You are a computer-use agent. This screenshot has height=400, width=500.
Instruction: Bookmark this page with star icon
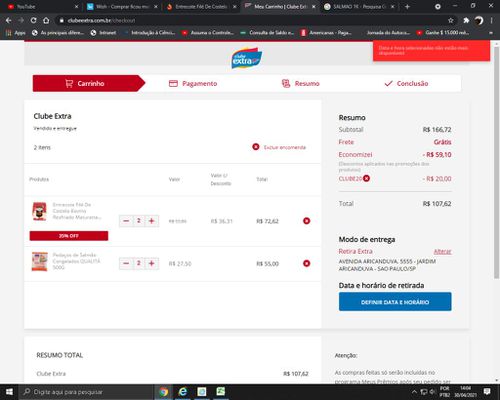tap(451, 20)
